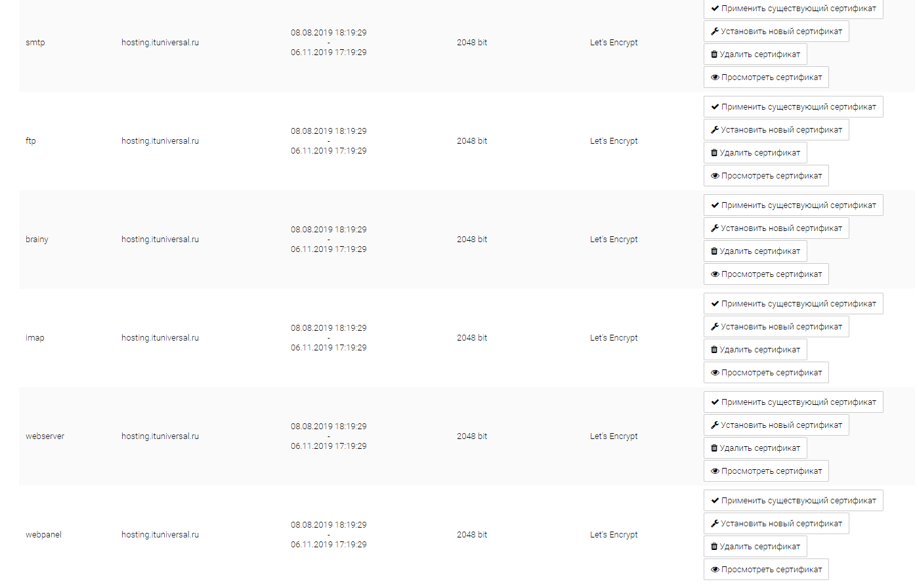Click the checkmark icon in the brainy row
This screenshot has height=588, width=915.
pos(715,205)
